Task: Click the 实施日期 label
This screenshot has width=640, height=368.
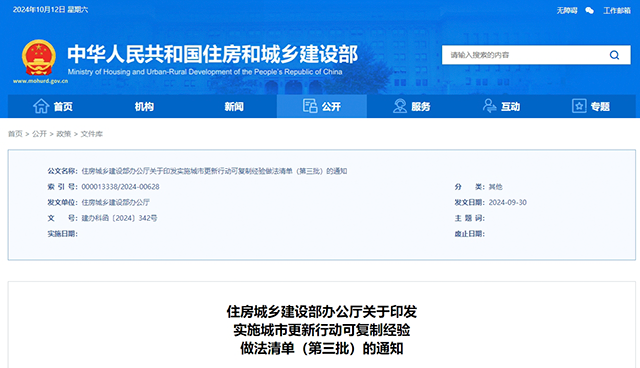Action: point(62,234)
